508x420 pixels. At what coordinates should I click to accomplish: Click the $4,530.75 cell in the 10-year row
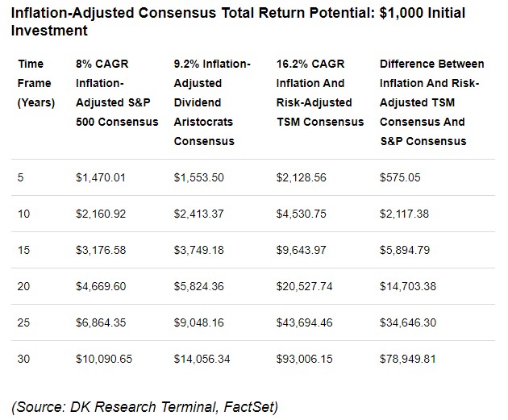(301, 213)
